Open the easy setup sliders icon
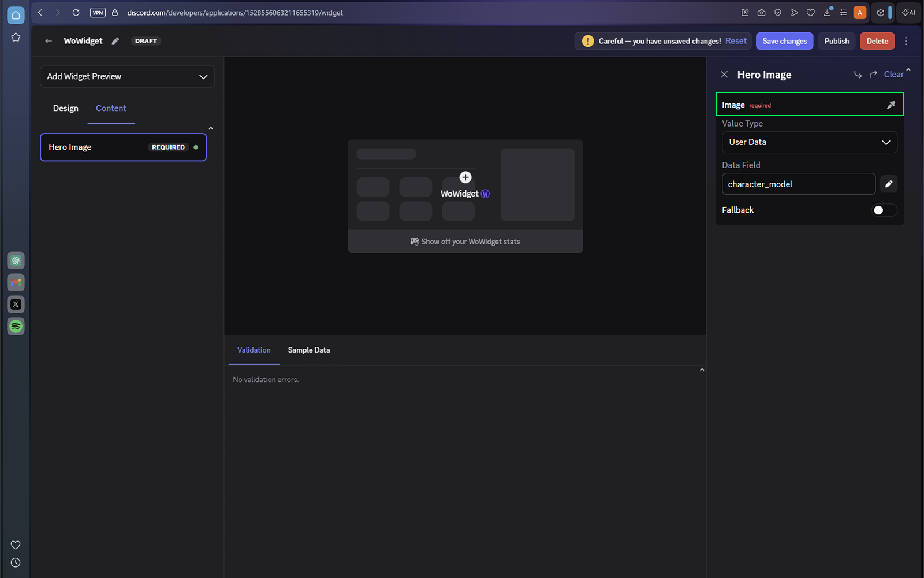Image resolution: width=924 pixels, height=578 pixels. tap(844, 13)
